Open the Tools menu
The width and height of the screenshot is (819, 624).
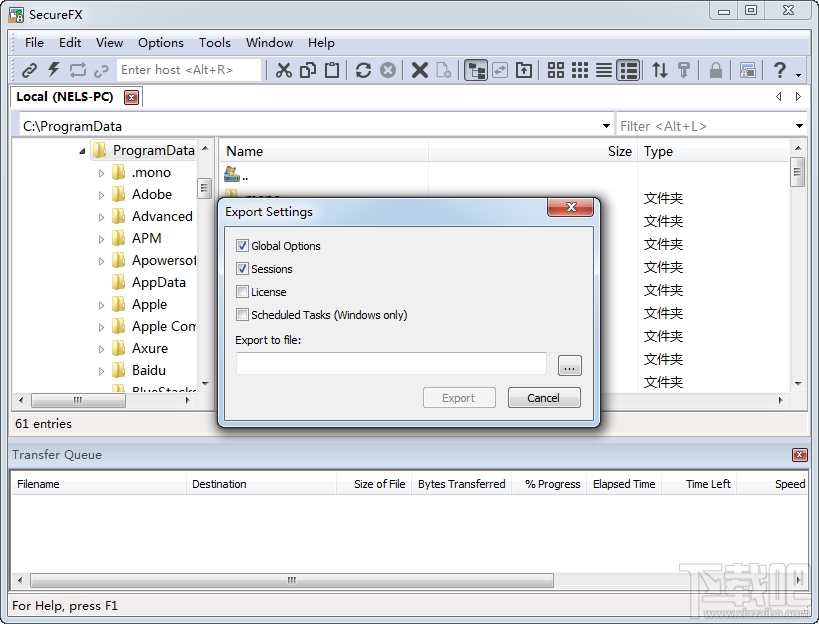214,43
